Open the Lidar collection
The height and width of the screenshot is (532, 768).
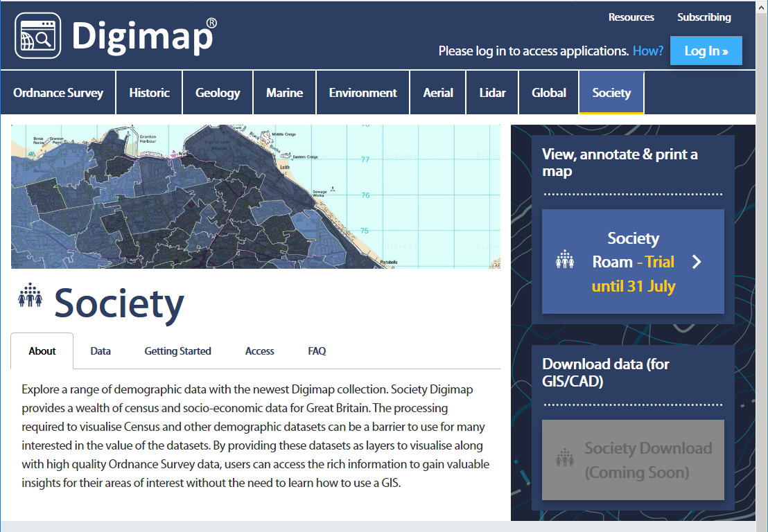(x=492, y=93)
